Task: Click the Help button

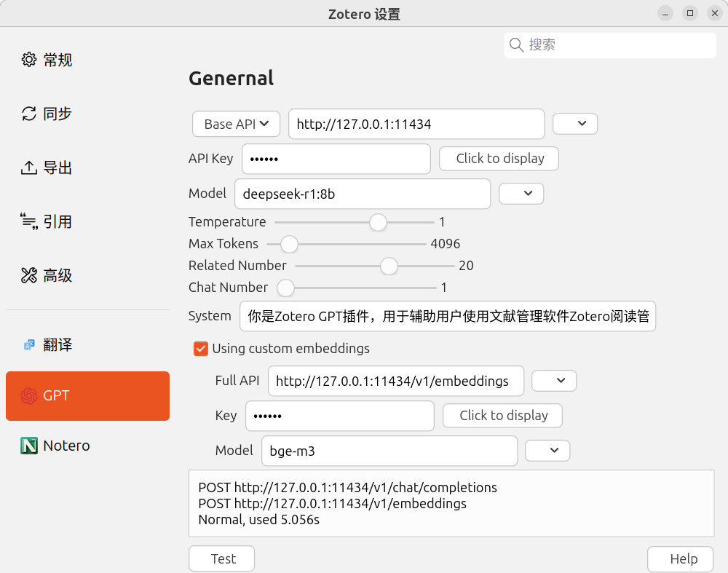Action: tap(681, 558)
